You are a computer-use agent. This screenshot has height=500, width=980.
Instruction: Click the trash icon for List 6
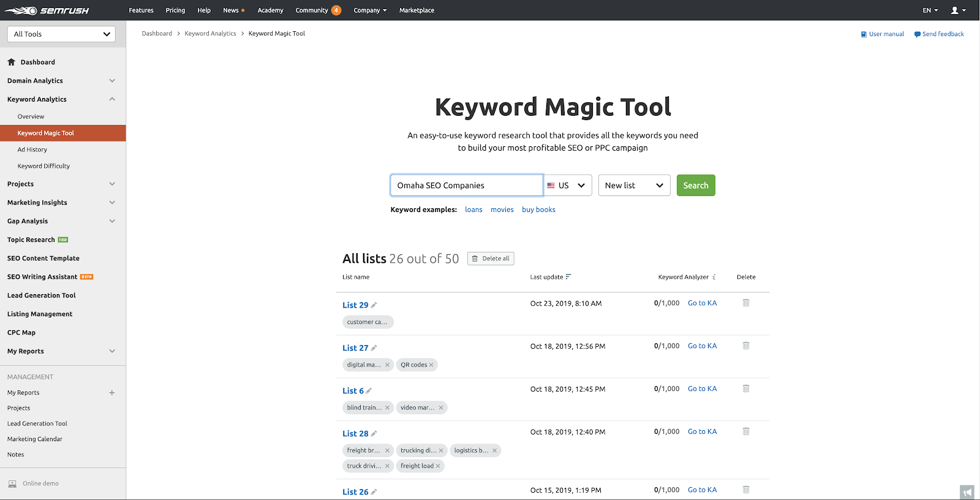(746, 388)
